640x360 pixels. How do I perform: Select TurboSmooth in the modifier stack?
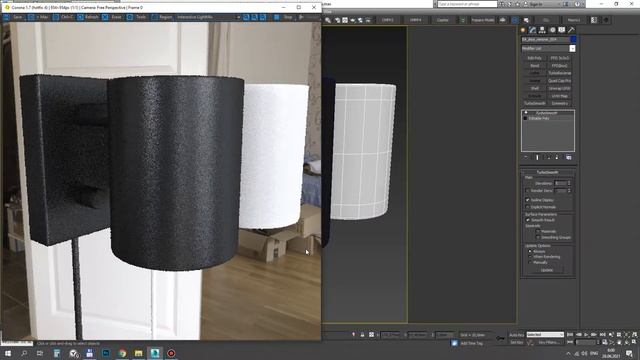pyautogui.click(x=547, y=113)
